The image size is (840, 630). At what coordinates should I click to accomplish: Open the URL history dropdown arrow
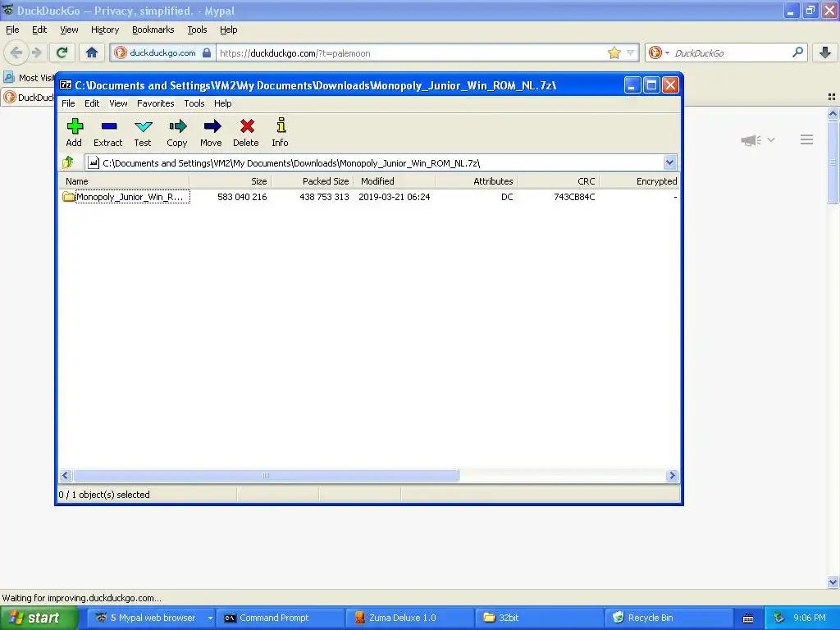pos(631,52)
